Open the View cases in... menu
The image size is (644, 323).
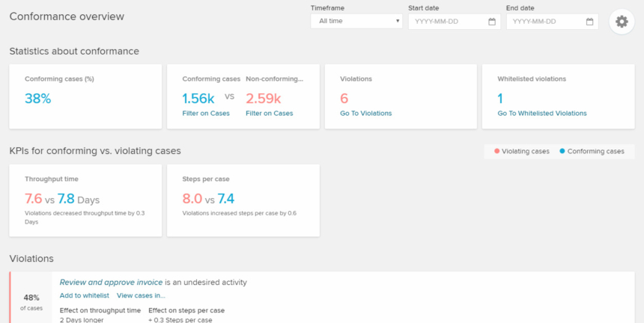click(141, 295)
